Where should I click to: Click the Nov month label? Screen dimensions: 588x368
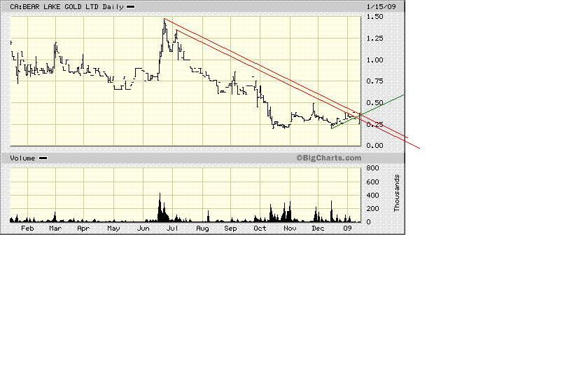tap(290, 229)
